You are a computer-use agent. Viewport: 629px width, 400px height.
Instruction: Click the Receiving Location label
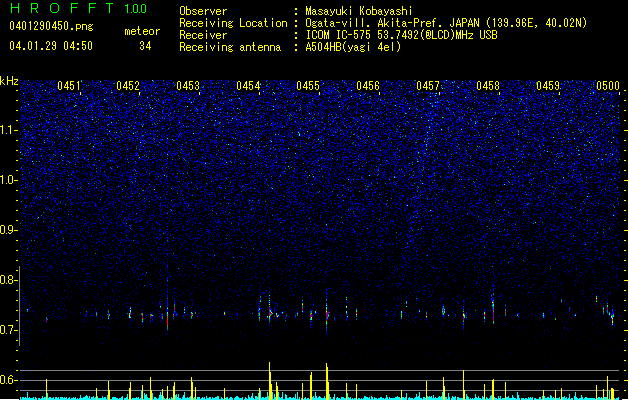(x=233, y=23)
